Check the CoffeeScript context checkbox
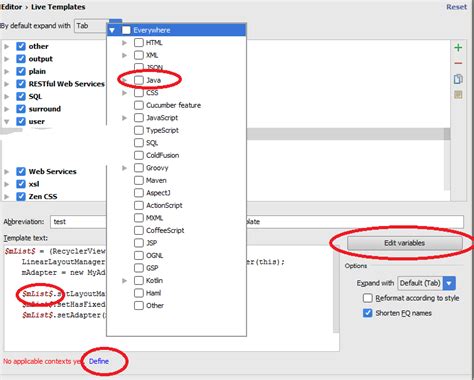The height and width of the screenshot is (380, 474). click(139, 230)
